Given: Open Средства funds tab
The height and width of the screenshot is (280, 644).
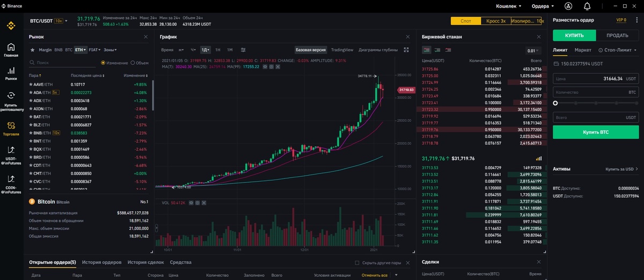Looking at the screenshot, I should pos(180,262).
